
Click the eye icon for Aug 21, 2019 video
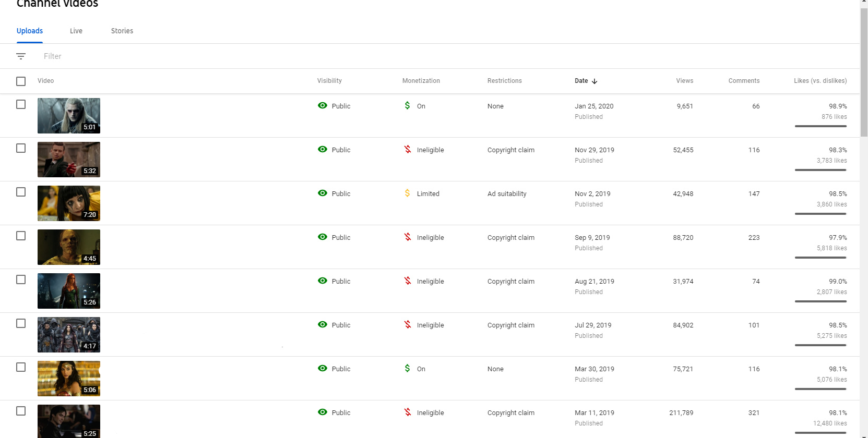pyautogui.click(x=323, y=281)
